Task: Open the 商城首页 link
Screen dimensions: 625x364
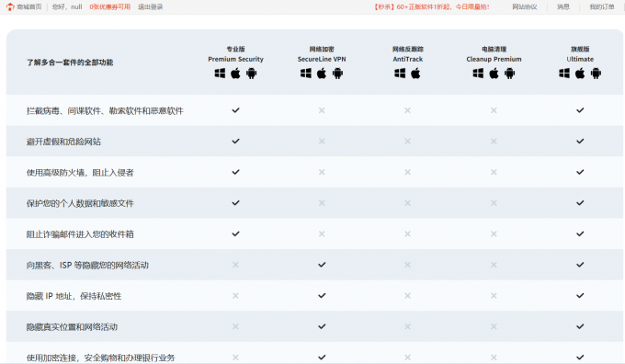Action: point(29,6)
